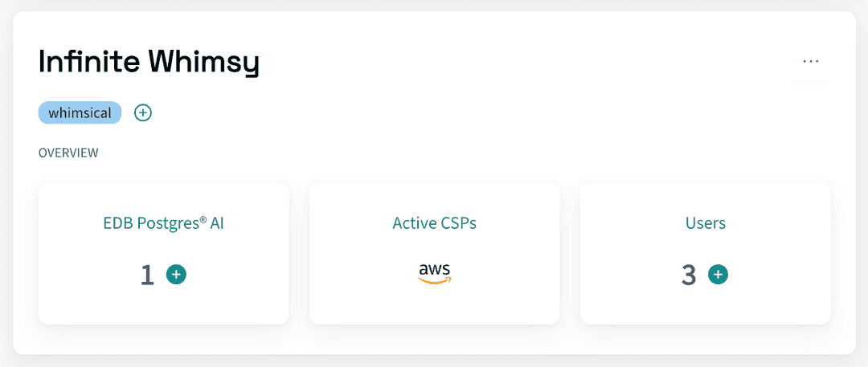Click the Infinite Whimsy project title
Viewport: 868px width, 367px height.
click(149, 63)
